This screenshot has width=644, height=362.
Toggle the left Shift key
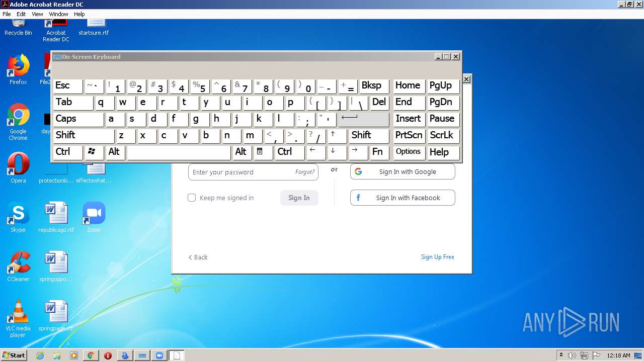coord(84,136)
